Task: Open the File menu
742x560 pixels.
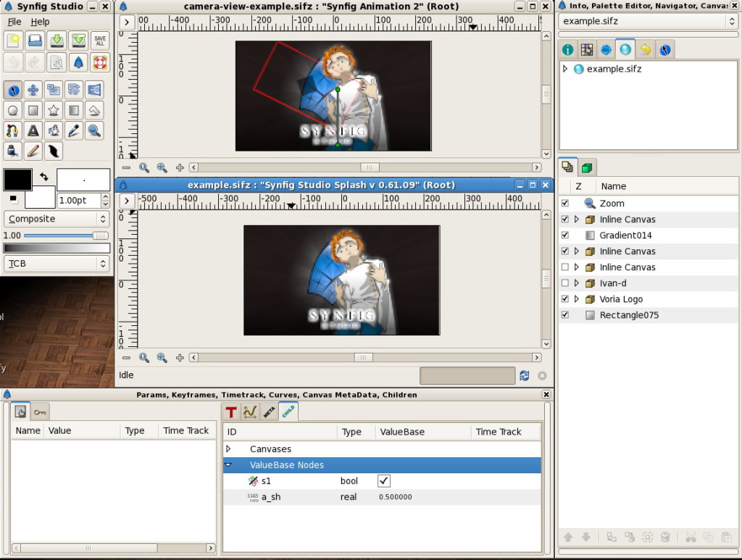Action: pos(14,22)
